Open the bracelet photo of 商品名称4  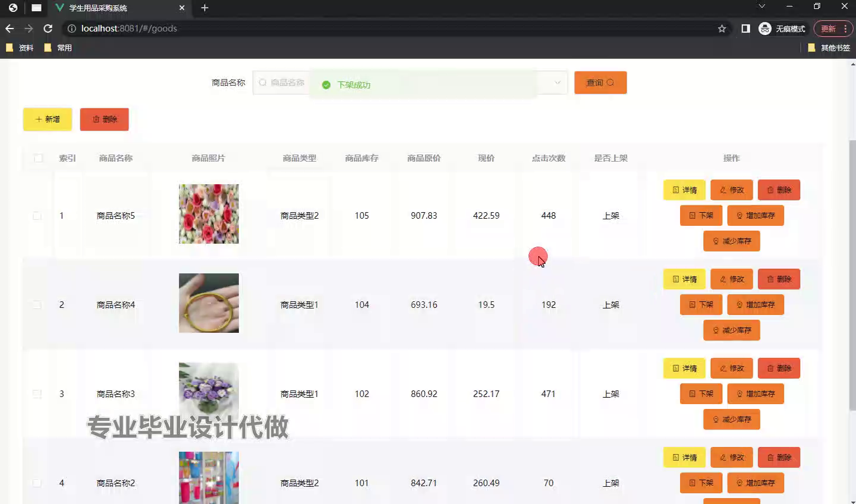tap(209, 303)
